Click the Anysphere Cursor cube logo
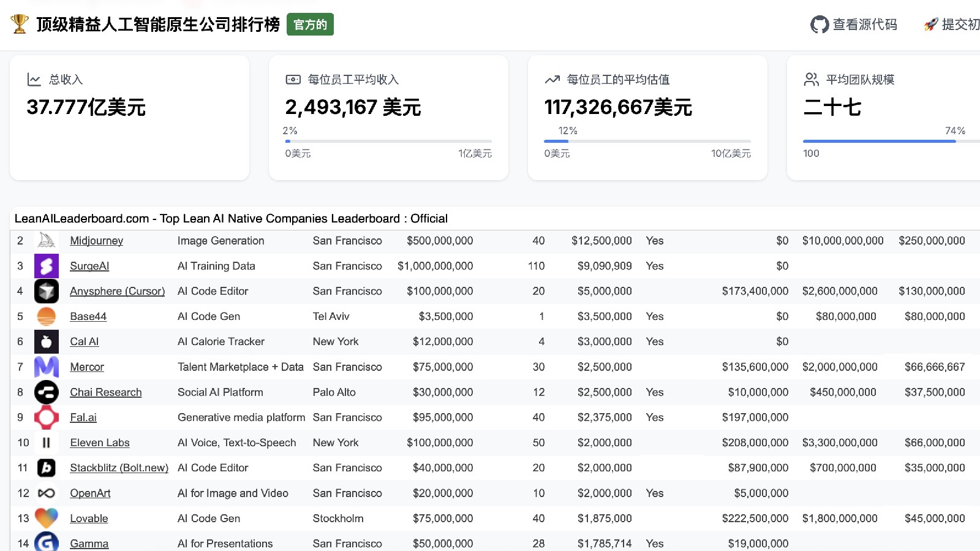This screenshot has height=551, width=980. [46, 291]
